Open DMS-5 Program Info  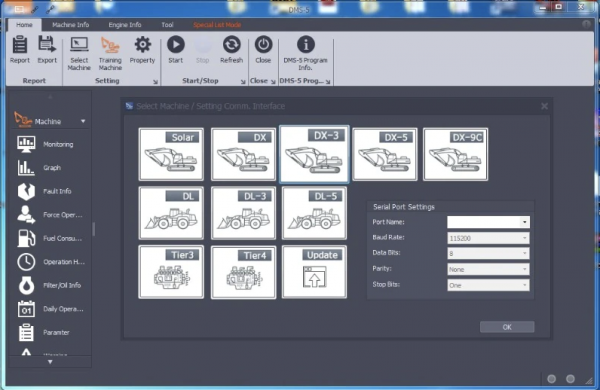tap(305, 54)
